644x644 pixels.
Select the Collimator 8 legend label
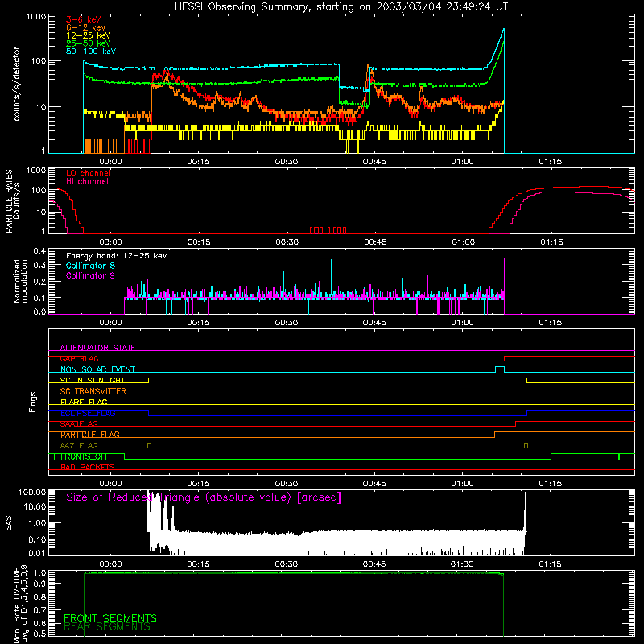click(x=90, y=266)
